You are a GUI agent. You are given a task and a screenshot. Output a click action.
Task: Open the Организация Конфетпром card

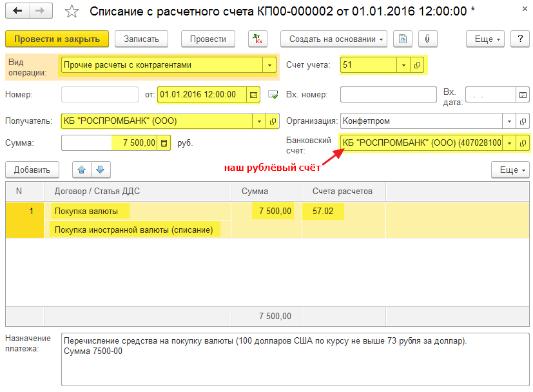tap(523, 121)
